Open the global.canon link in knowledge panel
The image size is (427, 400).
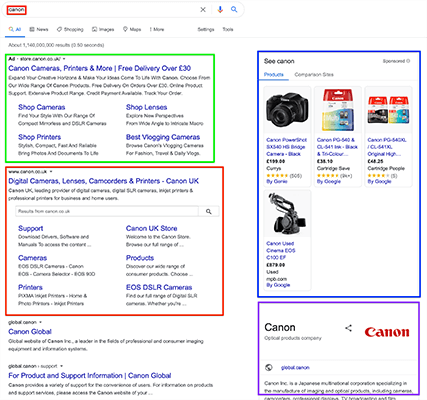(x=295, y=368)
